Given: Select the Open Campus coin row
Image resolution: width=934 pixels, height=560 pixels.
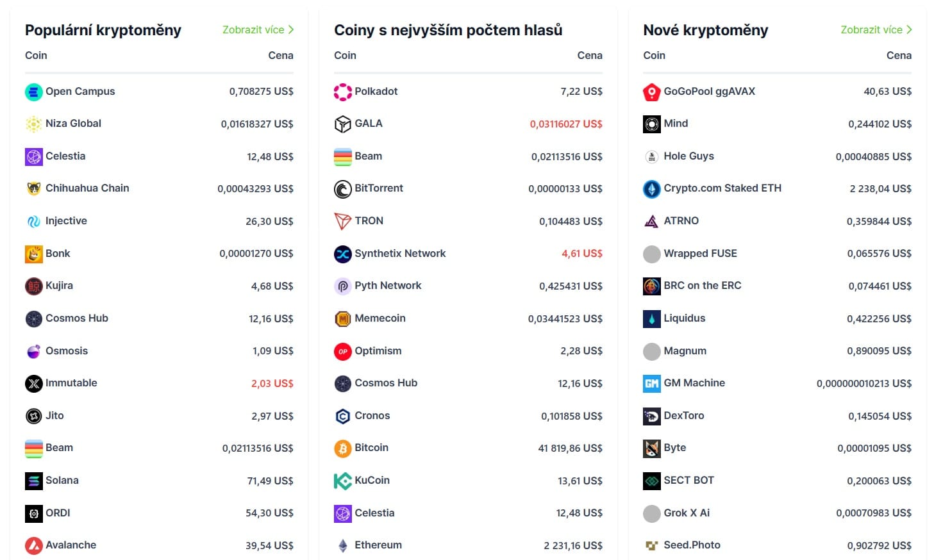Looking at the screenshot, I should point(79,92).
